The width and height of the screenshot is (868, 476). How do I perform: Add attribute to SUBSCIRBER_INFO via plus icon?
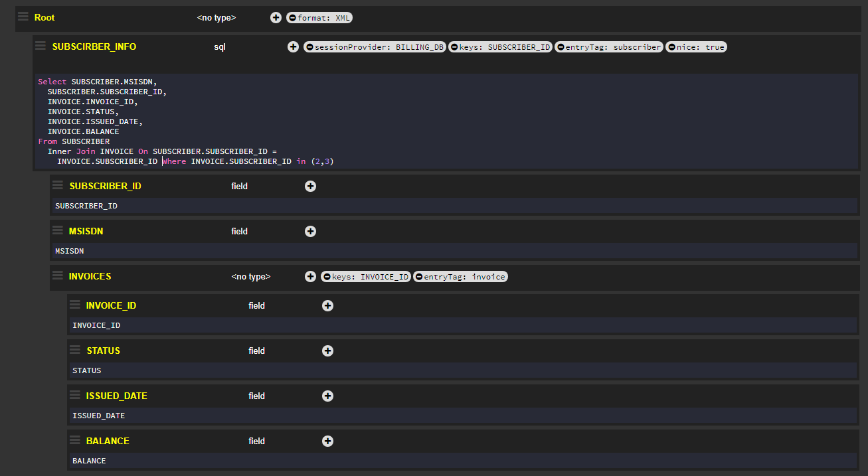pos(293,47)
